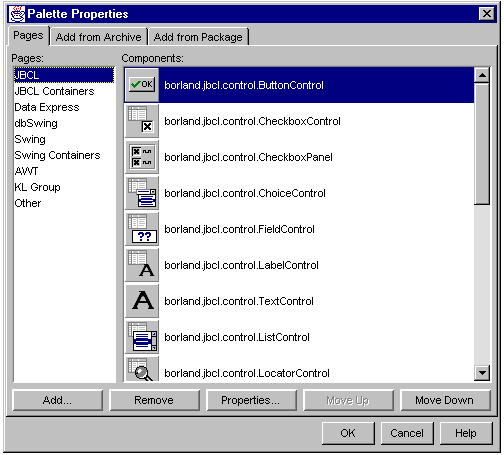Select borland.jbcl.control.CheckboxControl text
The image size is (504, 455).
click(252, 121)
